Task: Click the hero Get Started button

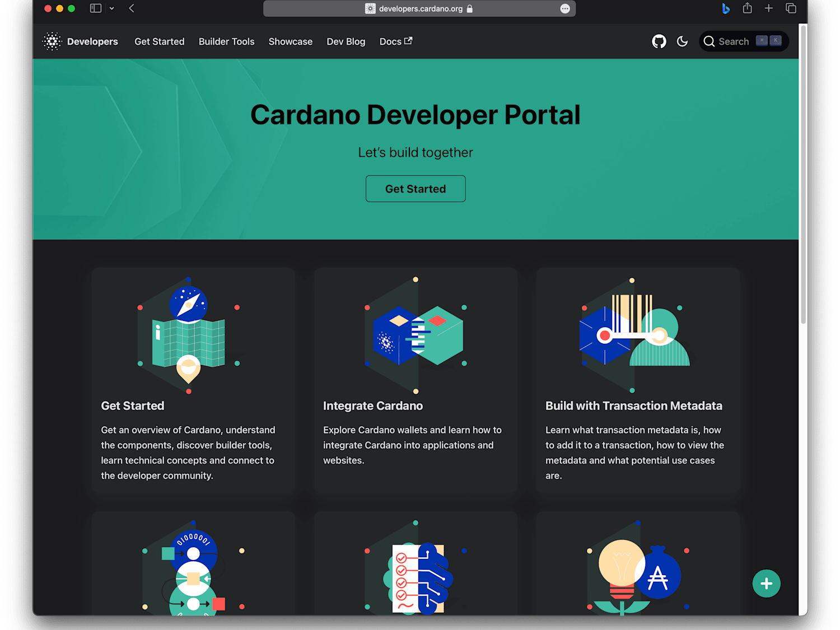Action: pos(416,189)
